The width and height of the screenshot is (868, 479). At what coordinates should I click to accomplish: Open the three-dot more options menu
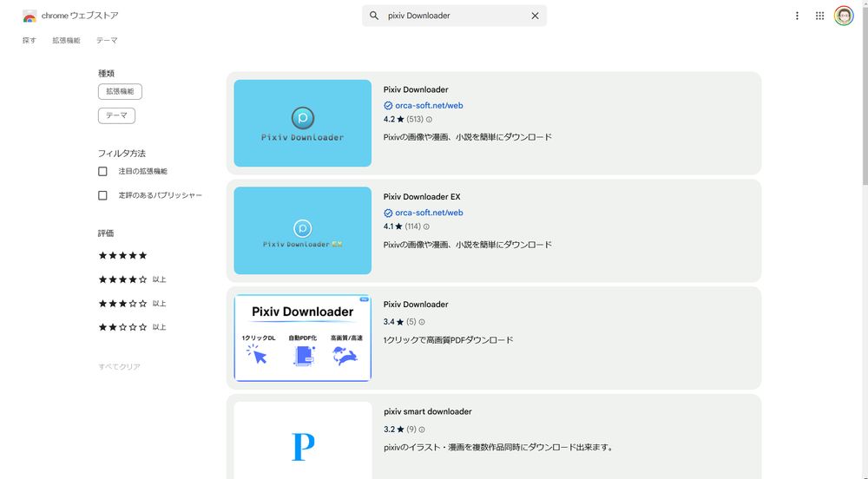(x=797, y=16)
